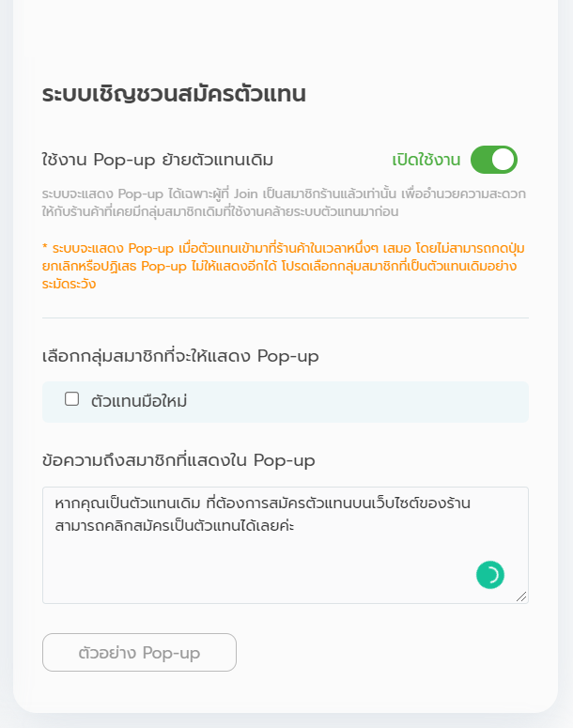The height and width of the screenshot is (728, 573).
Task: Click the ระบบเชิญชวนสมัครตัวแทน section heading
Action: coord(175,94)
